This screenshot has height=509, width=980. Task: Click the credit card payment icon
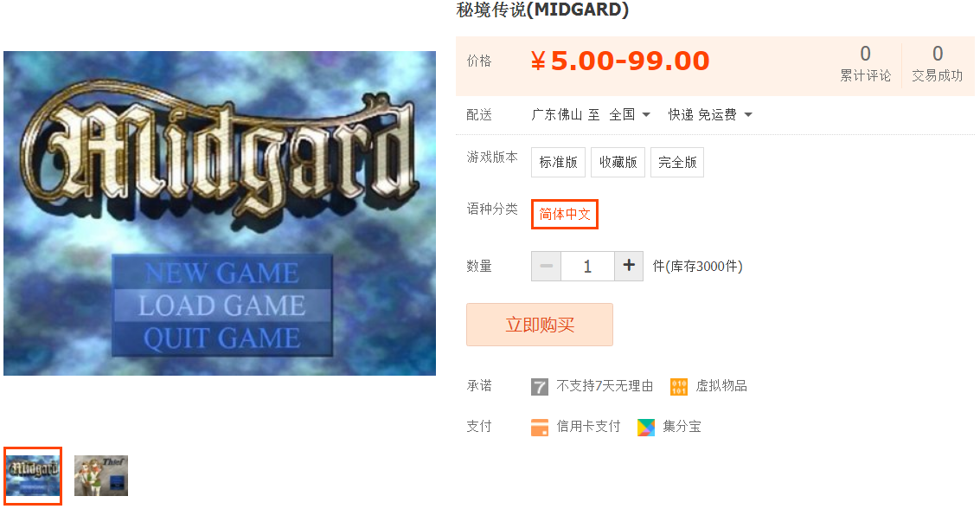coord(540,427)
